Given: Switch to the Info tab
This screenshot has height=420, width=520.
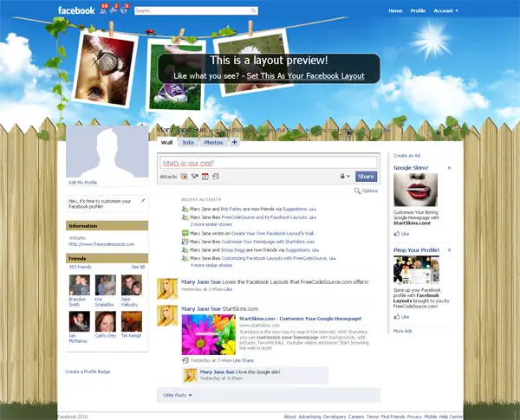Looking at the screenshot, I should coord(188,142).
